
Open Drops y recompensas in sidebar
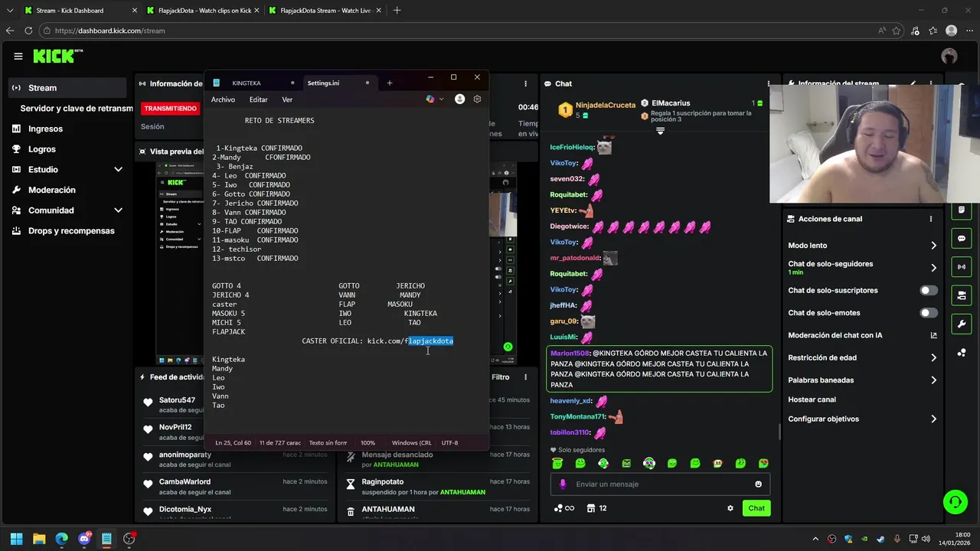point(71,231)
